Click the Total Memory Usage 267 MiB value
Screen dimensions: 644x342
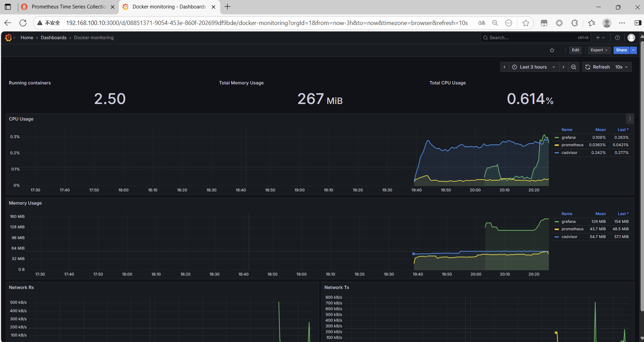click(320, 99)
